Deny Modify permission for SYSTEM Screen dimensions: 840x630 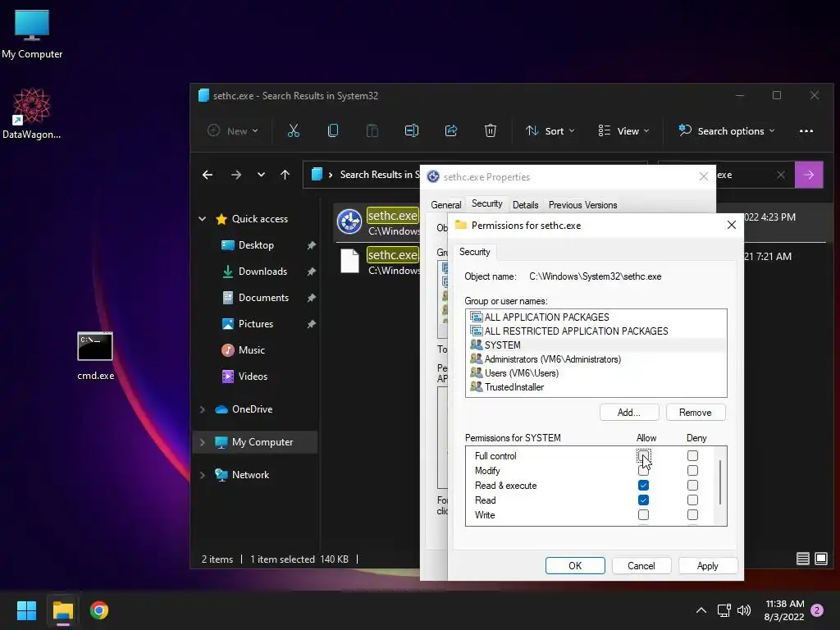(x=692, y=470)
